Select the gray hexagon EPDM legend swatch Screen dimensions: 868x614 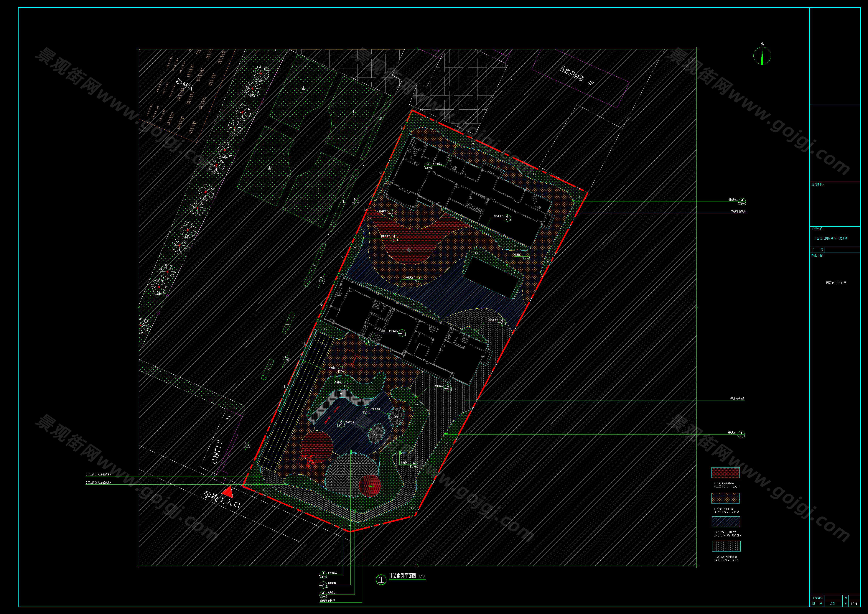tap(726, 546)
